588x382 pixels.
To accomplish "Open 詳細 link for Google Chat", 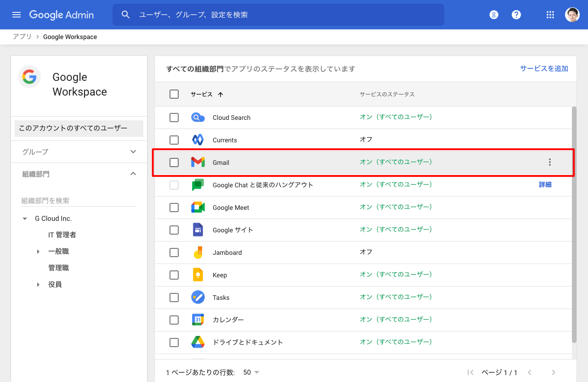I will coord(545,185).
